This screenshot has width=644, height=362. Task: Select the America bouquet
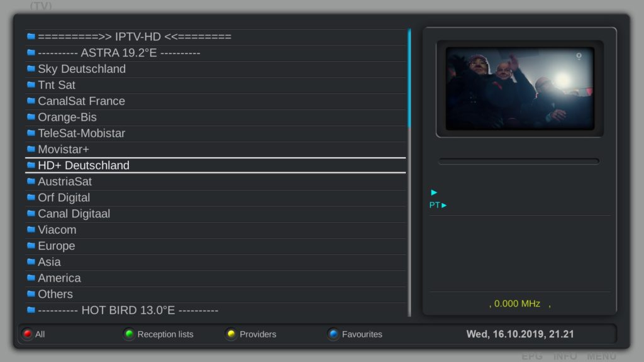pos(216,278)
